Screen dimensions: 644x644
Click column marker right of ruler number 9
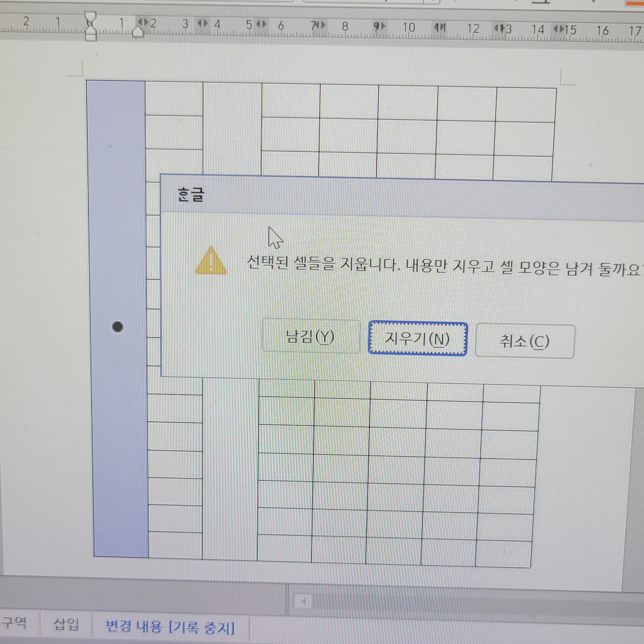click(381, 26)
